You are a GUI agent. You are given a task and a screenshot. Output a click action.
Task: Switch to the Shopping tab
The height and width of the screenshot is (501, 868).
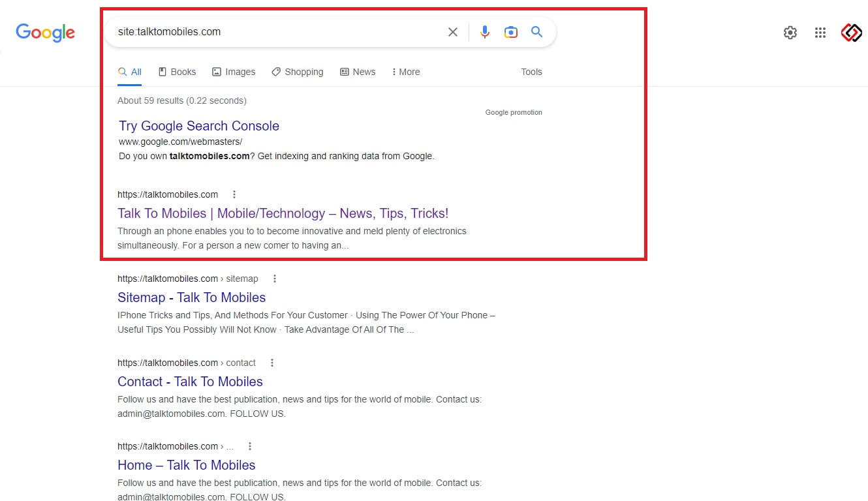tap(298, 72)
